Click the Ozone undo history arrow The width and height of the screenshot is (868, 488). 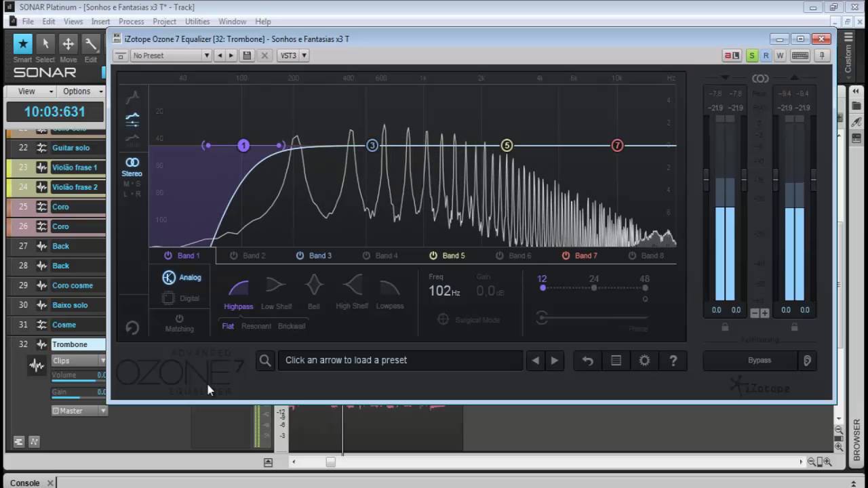point(587,361)
